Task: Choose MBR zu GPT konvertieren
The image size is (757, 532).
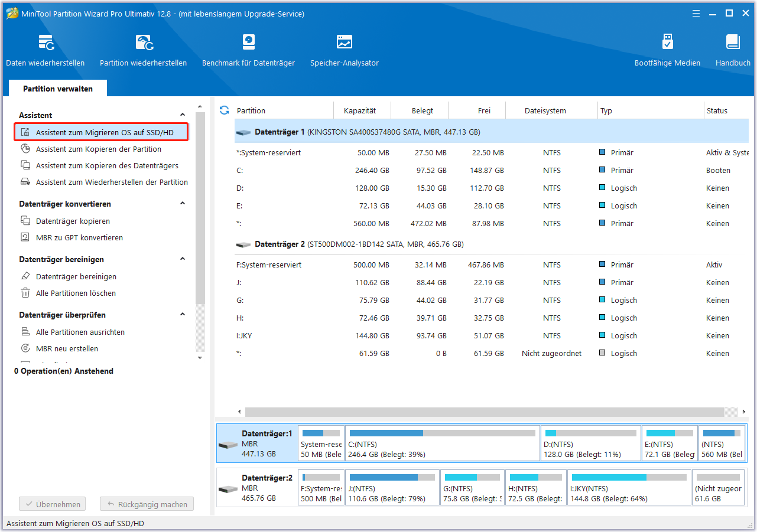Action: [79, 238]
